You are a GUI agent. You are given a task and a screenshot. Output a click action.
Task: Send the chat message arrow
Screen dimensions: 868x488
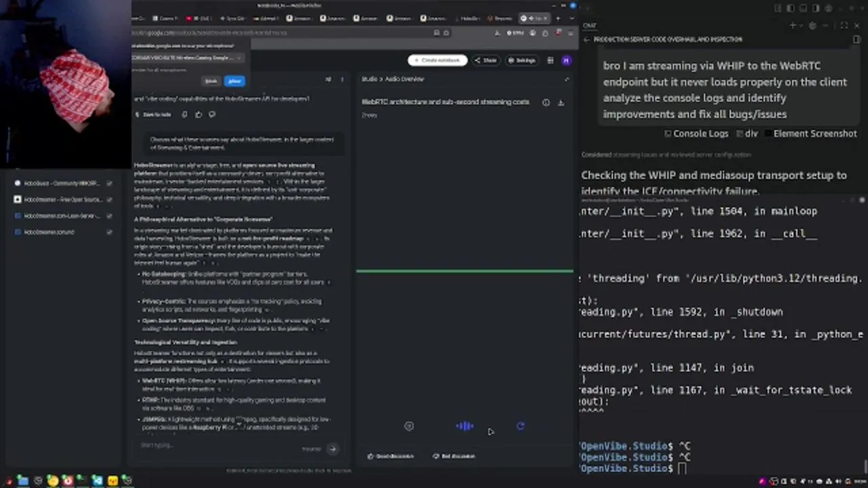[332, 449]
